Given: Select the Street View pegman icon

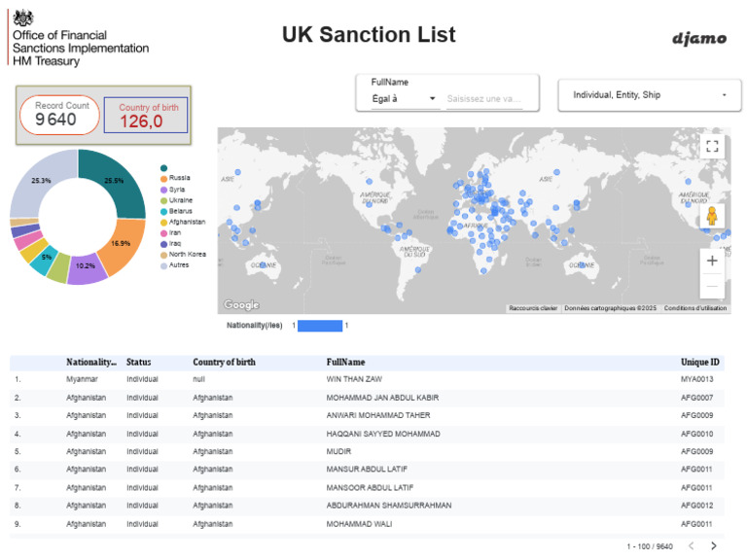Looking at the screenshot, I should pyautogui.click(x=712, y=216).
